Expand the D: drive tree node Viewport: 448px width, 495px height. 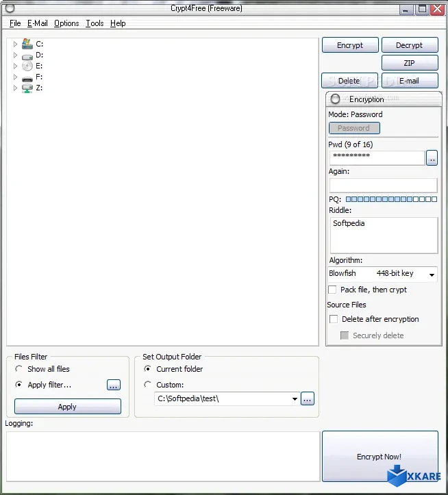pos(15,55)
